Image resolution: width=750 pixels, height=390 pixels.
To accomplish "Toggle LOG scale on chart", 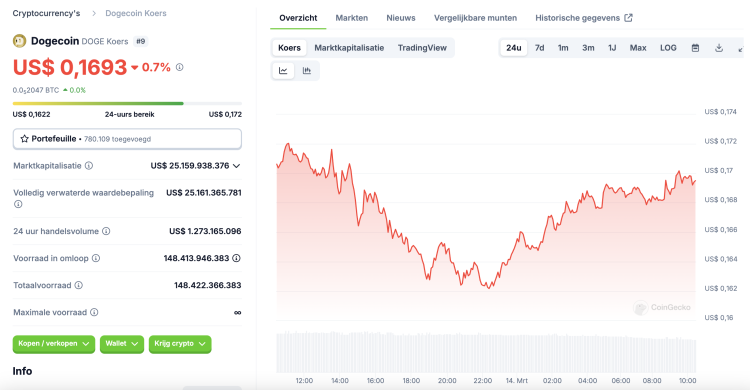I will (x=668, y=48).
